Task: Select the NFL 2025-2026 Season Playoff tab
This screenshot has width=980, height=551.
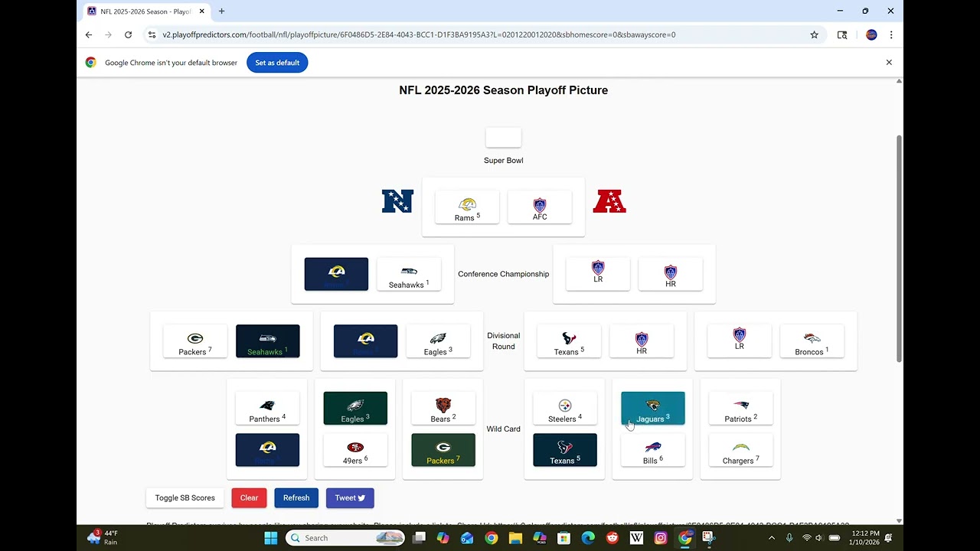Action: pyautogui.click(x=145, y=11)
